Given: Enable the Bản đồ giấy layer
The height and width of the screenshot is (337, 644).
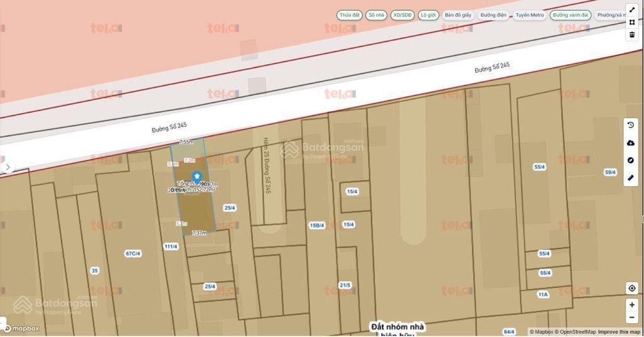Looking at the screenshot, I should [x=458, y=15].
